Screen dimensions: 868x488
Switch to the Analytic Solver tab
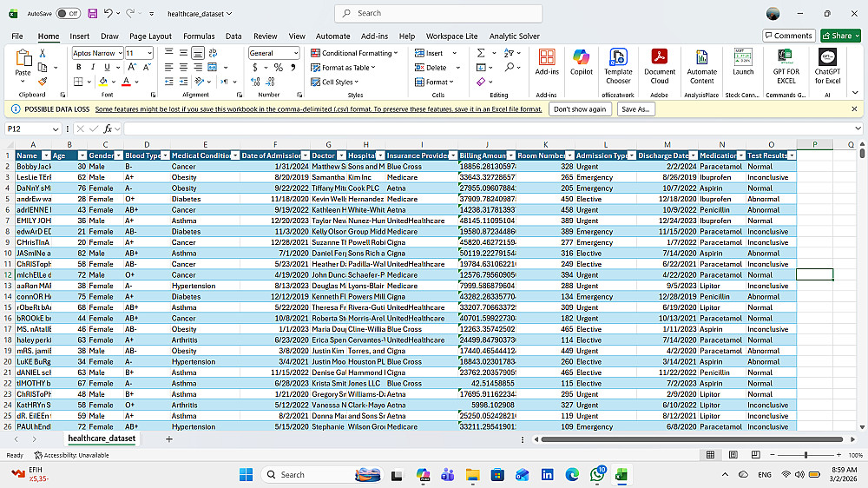click(x=514, y=36)
